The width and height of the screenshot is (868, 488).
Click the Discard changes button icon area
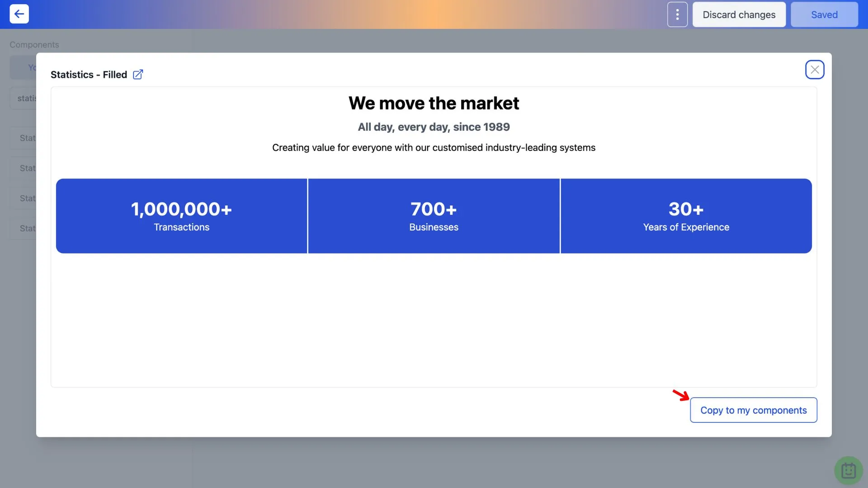coord(739,14)
